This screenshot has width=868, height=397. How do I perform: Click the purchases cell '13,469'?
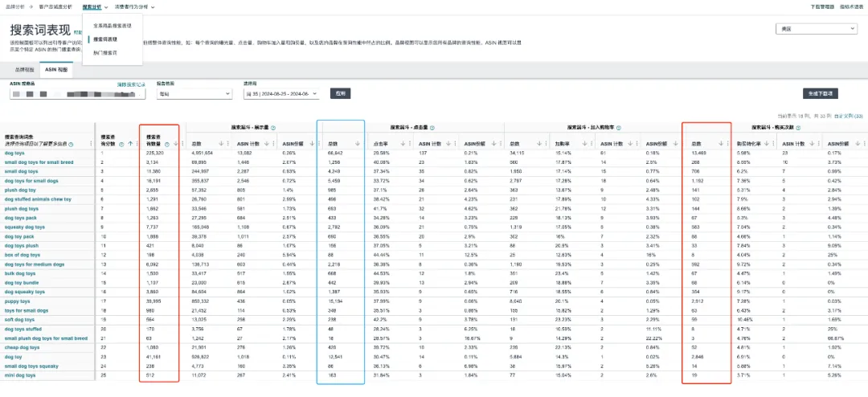click(700, 153)
